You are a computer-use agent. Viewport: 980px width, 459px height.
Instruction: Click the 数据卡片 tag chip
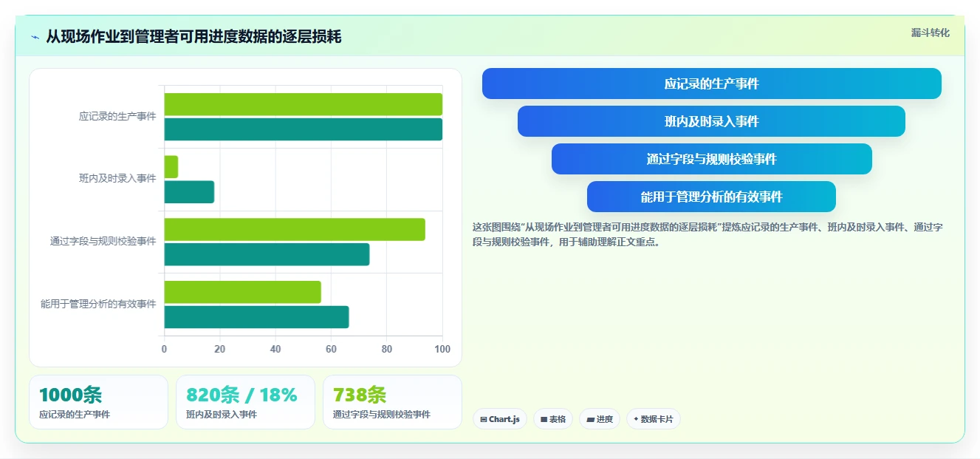pos(653,419)
